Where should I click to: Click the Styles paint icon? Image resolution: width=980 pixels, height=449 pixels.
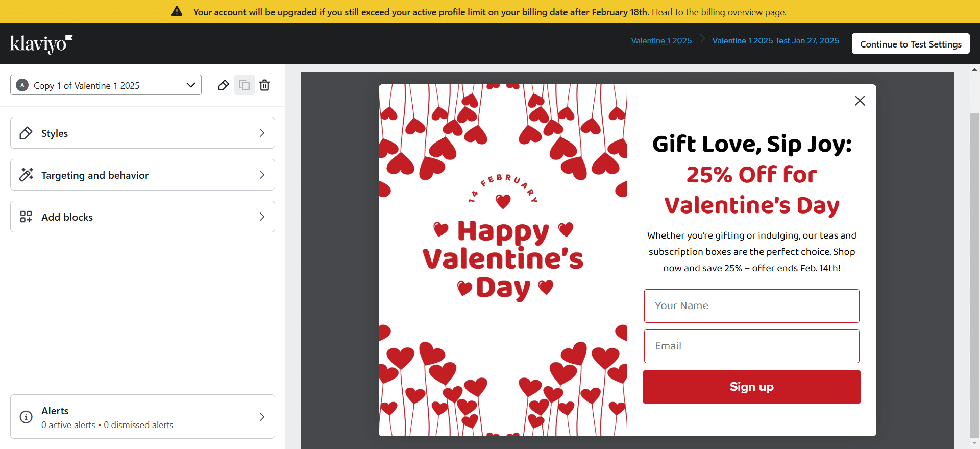coord(26,133)
